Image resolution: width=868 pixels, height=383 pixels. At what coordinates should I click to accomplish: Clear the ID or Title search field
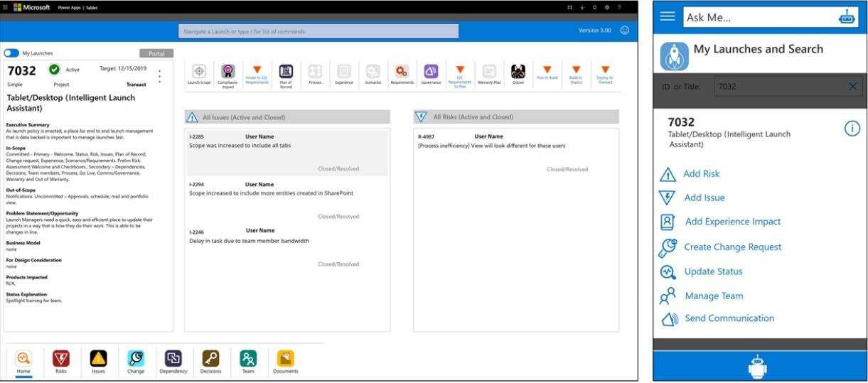pos(853,87)
